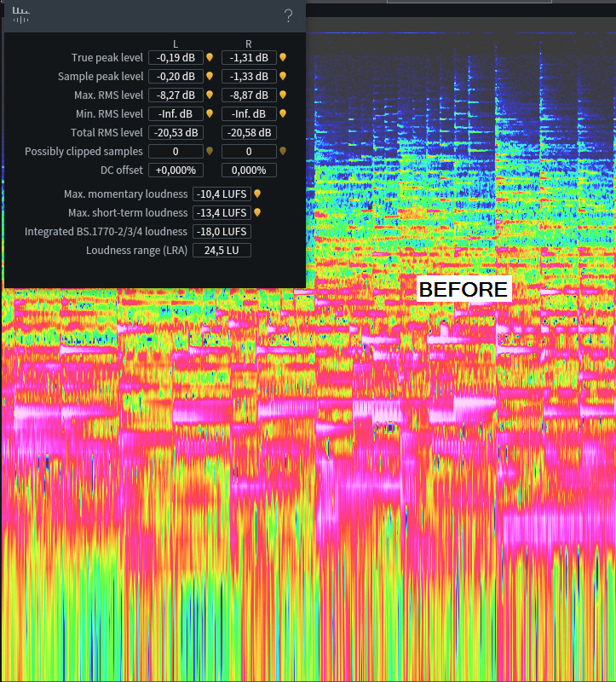Select the left True peak value -0,19 dB
The image size is (616, 682).
pyautogui.click(x=176, y=57)
